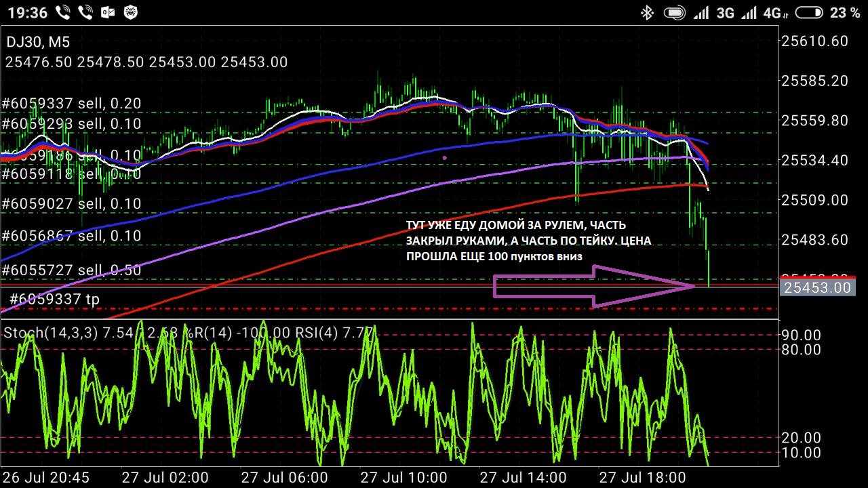868x488 pixels.
Task: Select order #6059293 sell, 0.10
Action: 71,124
